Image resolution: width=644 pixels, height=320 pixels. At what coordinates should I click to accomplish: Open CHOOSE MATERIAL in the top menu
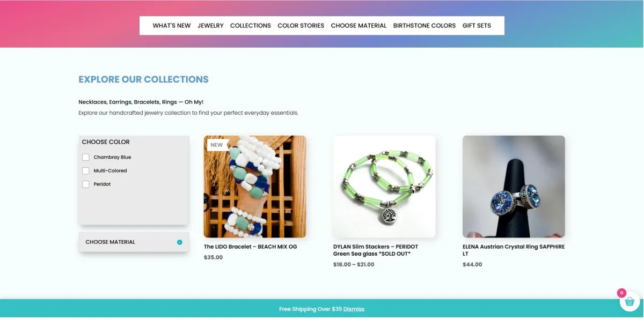(x=358, y=26)
